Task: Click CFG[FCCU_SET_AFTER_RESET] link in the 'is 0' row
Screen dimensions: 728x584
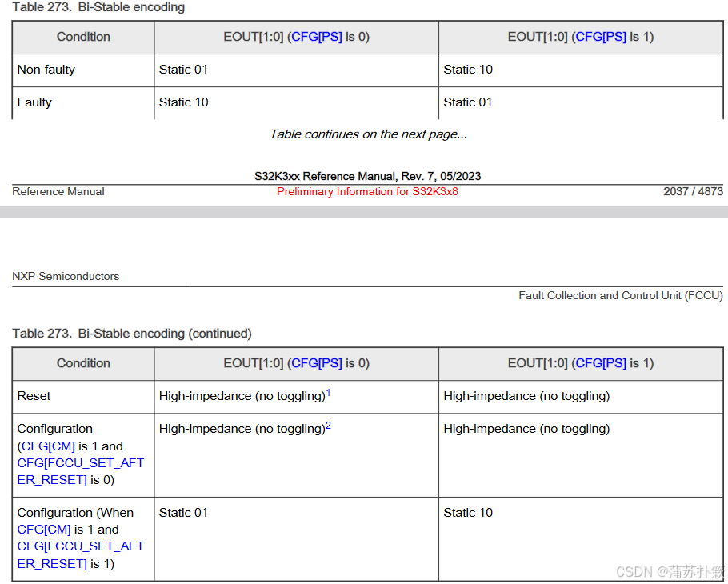Action: coord(80,471)
